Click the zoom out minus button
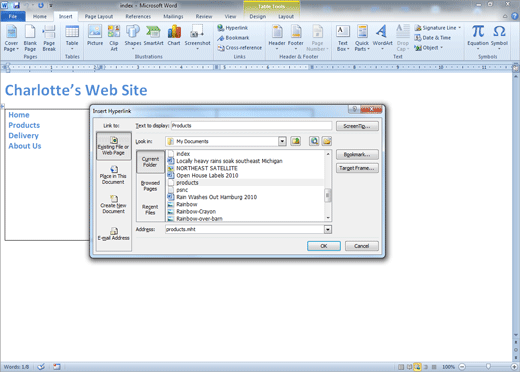 coord(462,367)
